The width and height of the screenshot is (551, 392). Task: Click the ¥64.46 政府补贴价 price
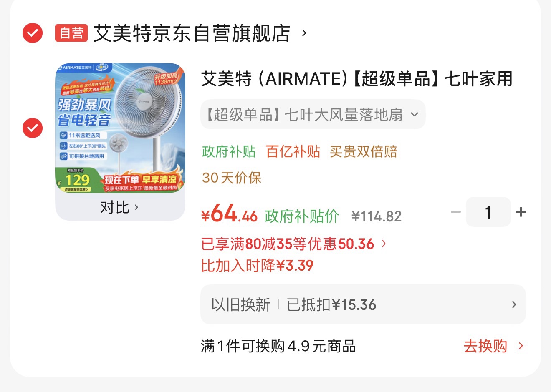(270, 214)
